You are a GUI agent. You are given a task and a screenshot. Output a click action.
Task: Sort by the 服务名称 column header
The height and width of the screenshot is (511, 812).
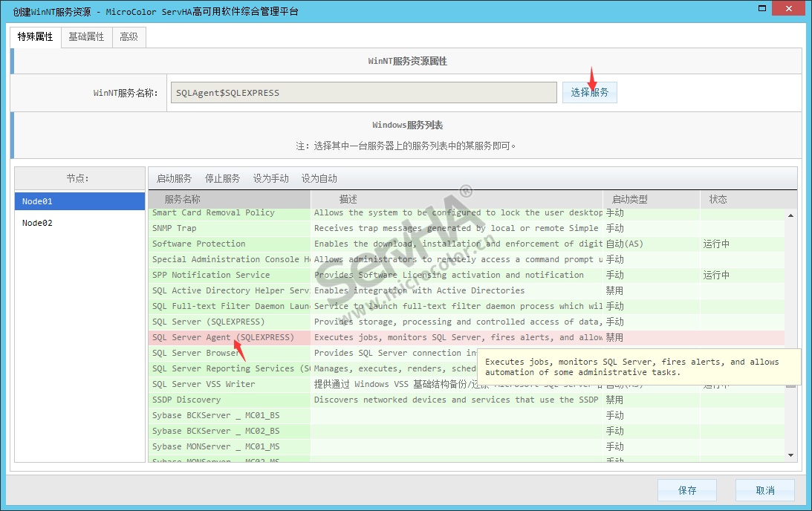[229, 199]
